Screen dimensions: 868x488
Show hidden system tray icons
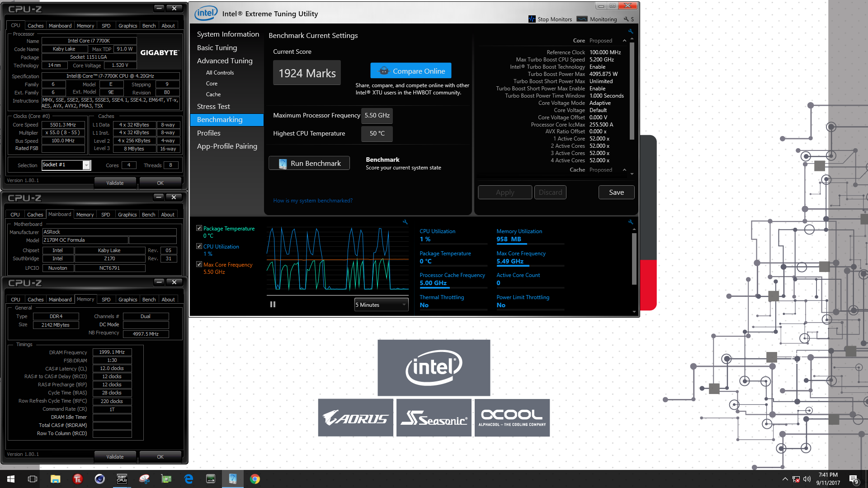785,479
